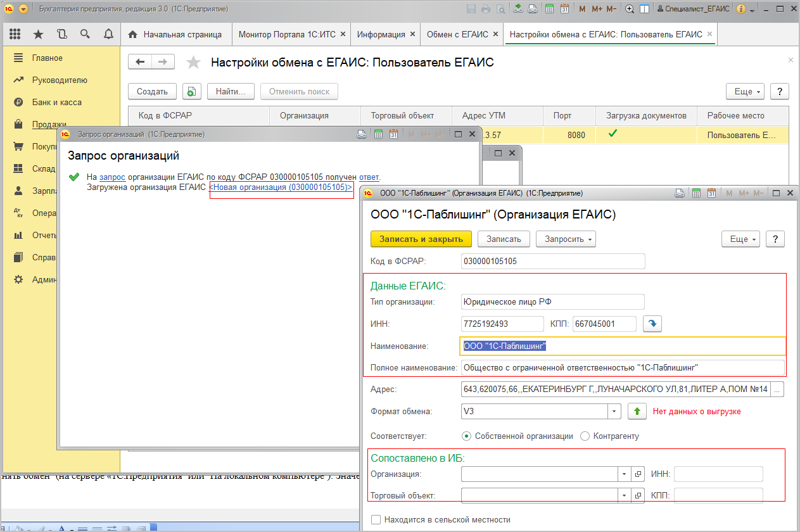Open Руководителю section in sidebar
The height and width of the screenshot is (532, 800).
tap(60, 80)
